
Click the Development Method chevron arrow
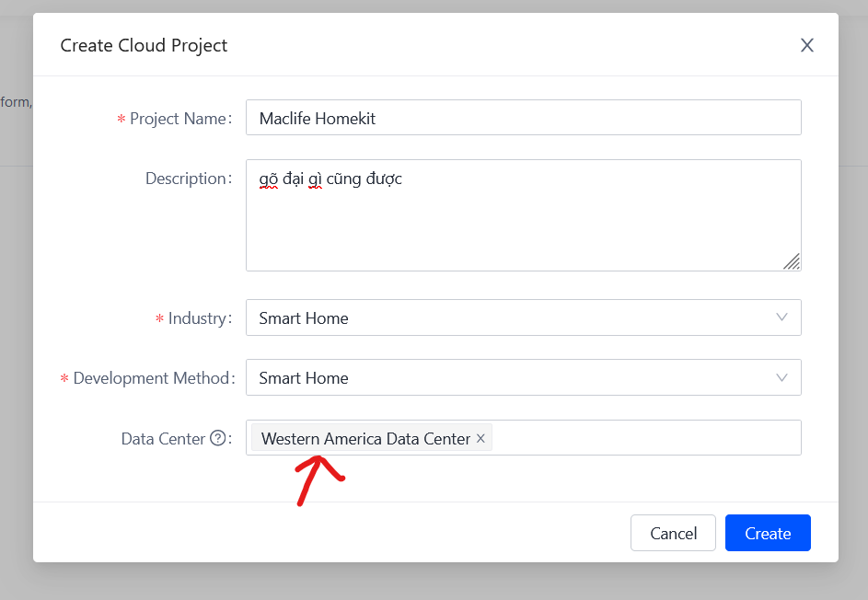[781, 377]
